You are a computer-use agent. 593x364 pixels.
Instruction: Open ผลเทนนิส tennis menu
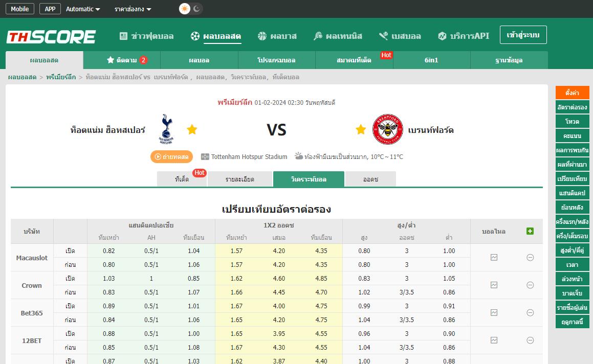338,36
